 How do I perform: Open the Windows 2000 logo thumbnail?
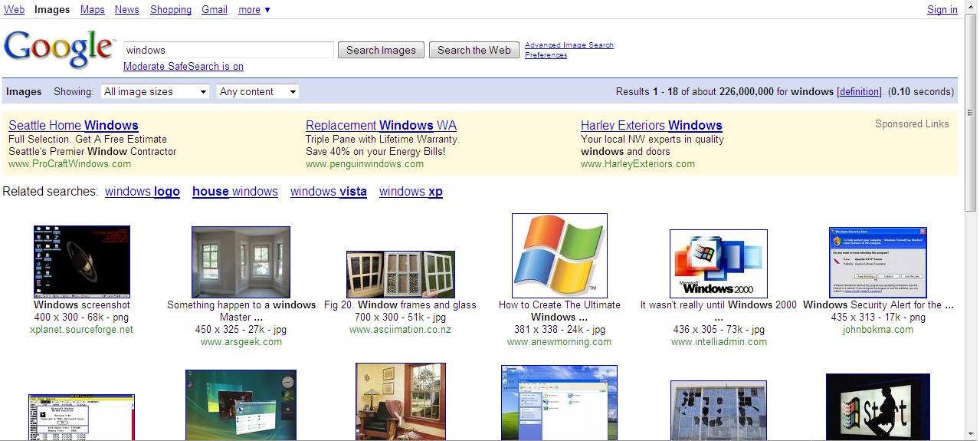point(719,264)
